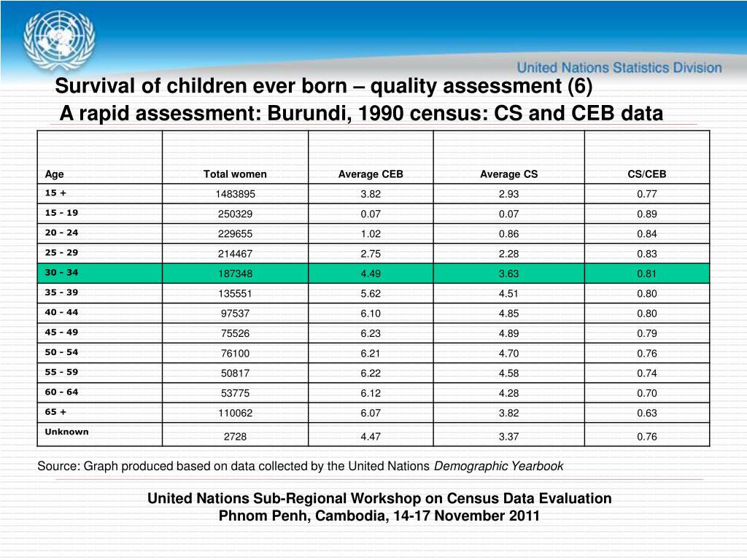Click average CS value 0.86
The image size is (747, 560).
pos(508,234)
